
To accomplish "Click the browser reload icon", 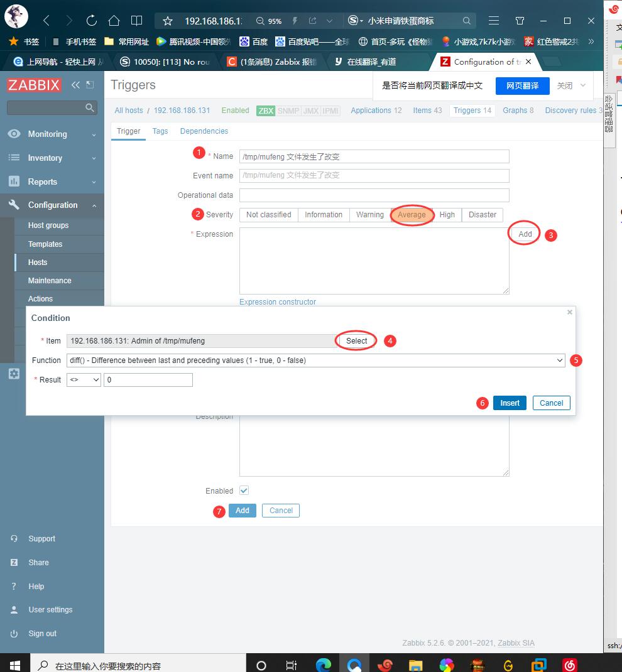I will click(91, 20).
